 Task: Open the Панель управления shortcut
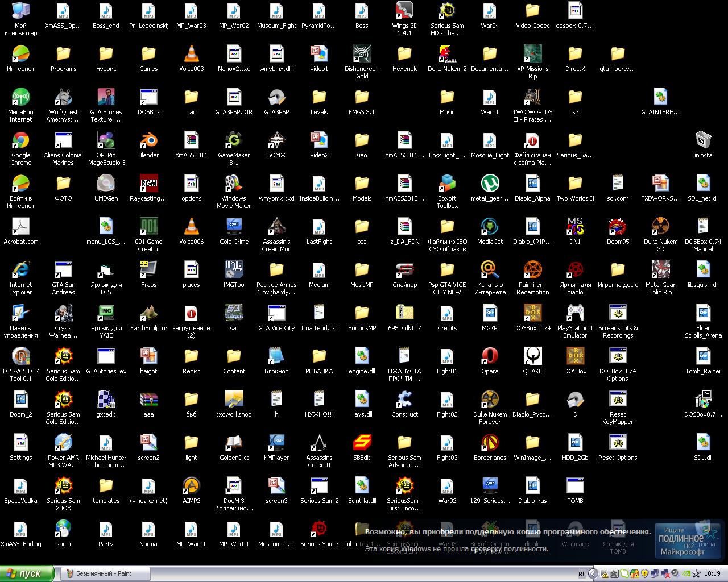pyautogui.click(x=21, y=313)
